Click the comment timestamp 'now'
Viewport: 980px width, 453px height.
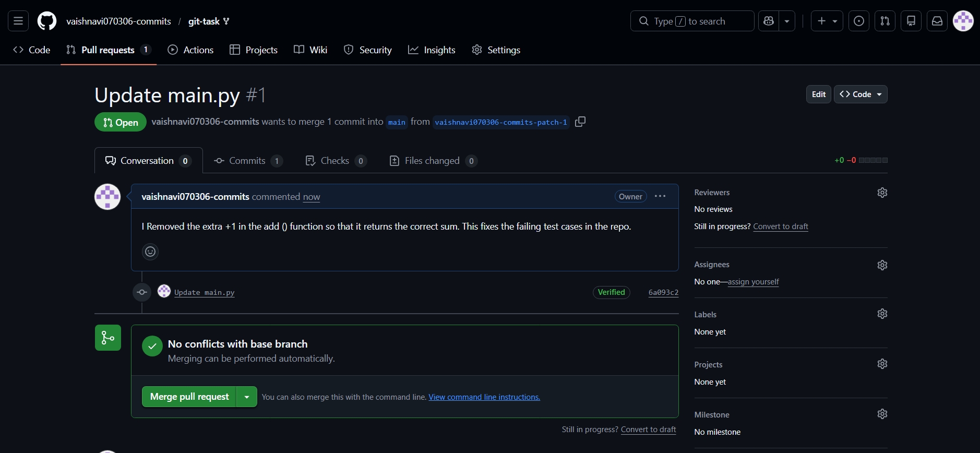click(312, 197)
